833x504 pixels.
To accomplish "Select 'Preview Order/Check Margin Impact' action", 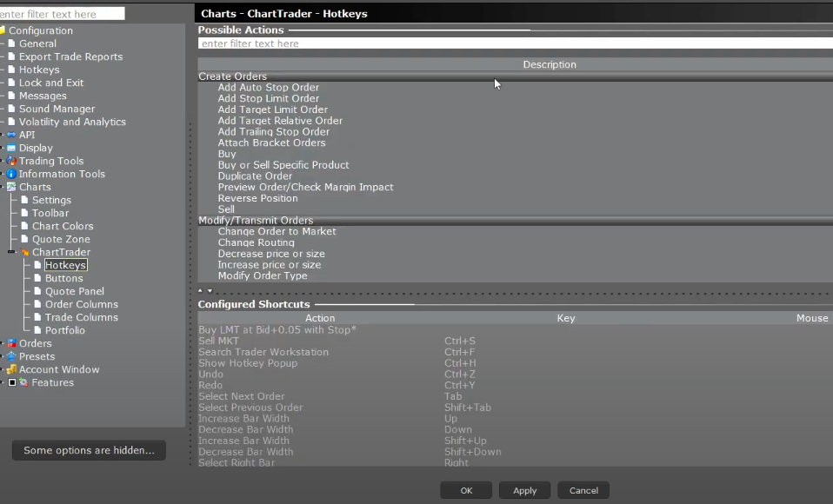I will click(x=305, y=187).
